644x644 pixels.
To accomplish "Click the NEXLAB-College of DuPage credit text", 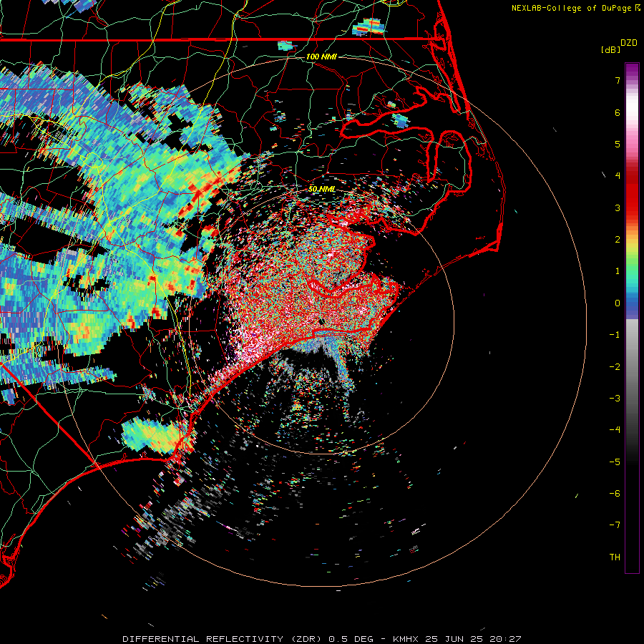I will coord(571,8).
